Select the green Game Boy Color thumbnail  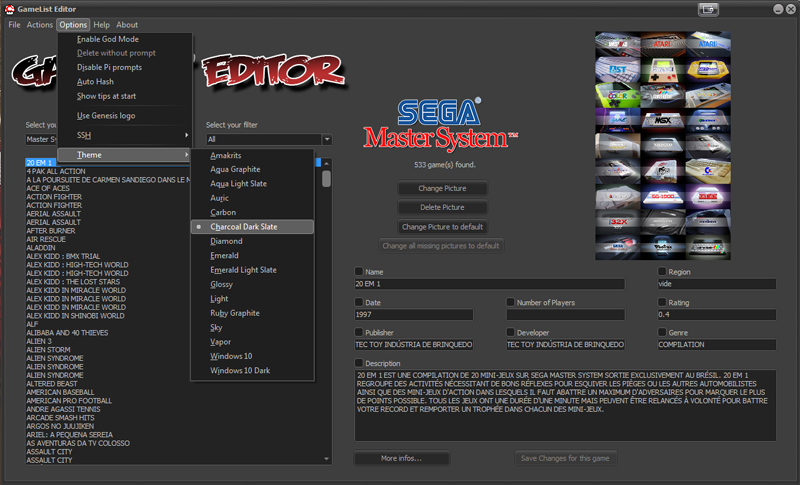(618, 95)
